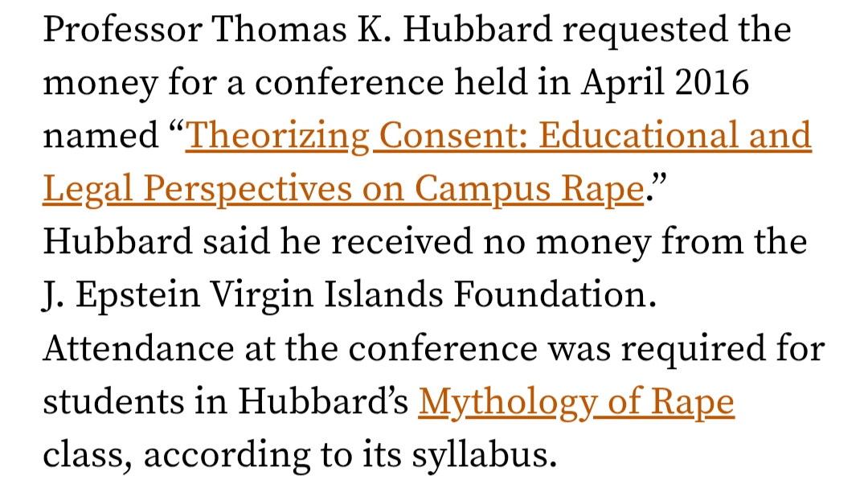Click the possessive word Hubbard's
The width and height of the screenshot is (868, 488).
[329, 400]
